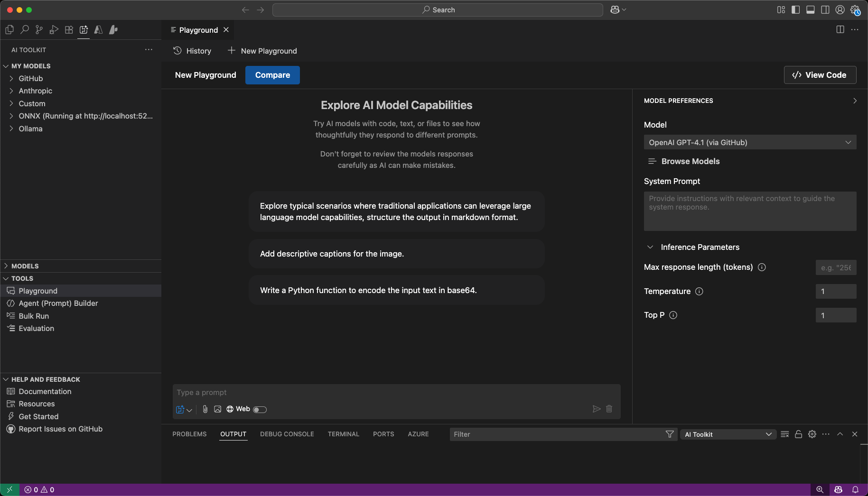Open Output panel settings gear
Screen dimensions: 868x496
[x=812, y=434]
